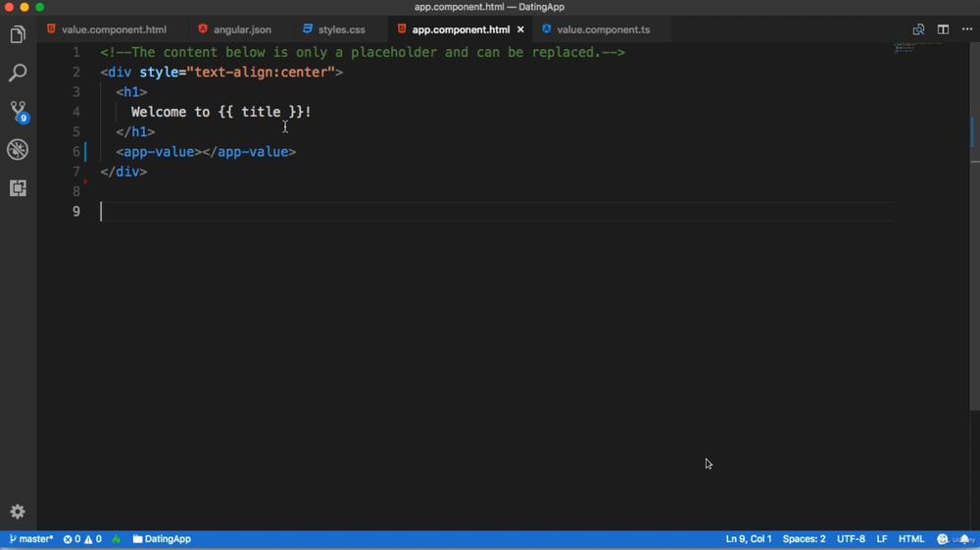Close the app.component.html tab
Viewport: 980px width, 550px height.
(520, 29)
